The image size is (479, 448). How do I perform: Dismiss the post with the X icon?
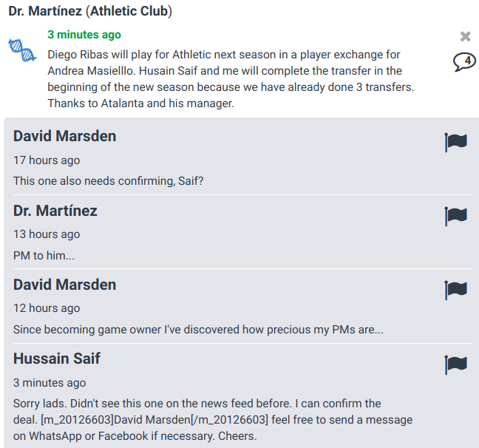pyautogui.click(x=465, y=36)
